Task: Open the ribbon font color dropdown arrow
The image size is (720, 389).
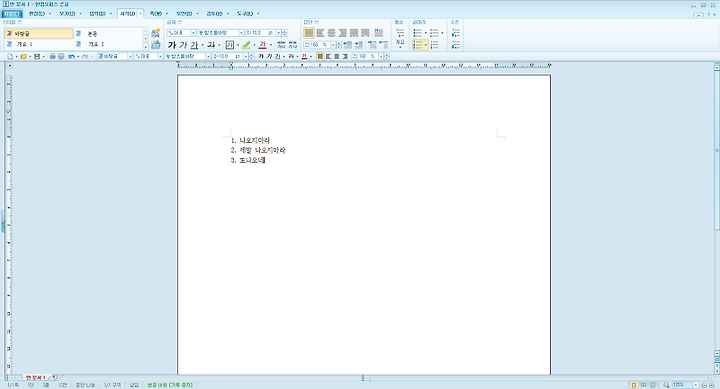Action: tap(270, 45)
